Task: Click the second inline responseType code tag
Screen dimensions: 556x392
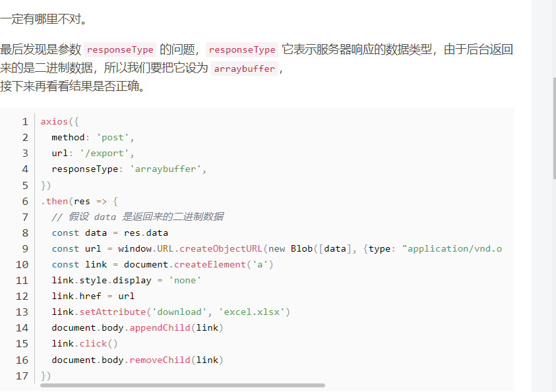Action: 242,50
